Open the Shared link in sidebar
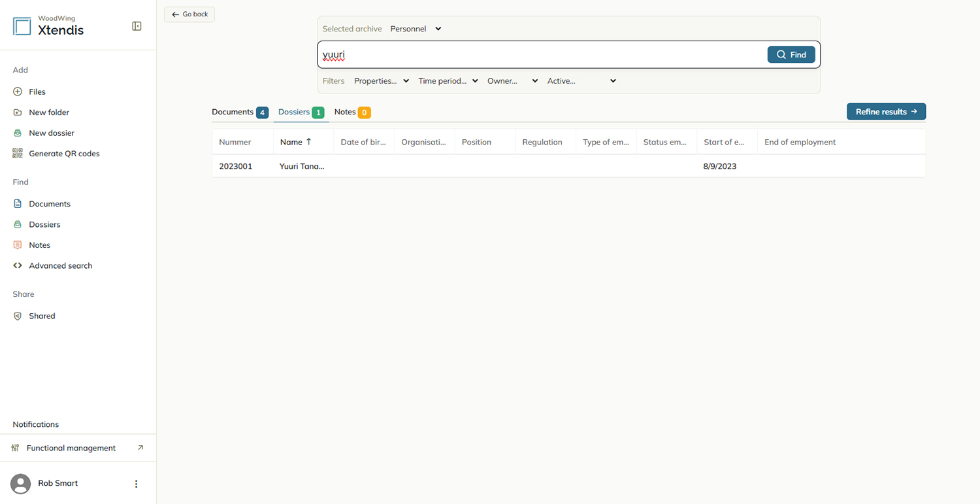 coord(42,316)
